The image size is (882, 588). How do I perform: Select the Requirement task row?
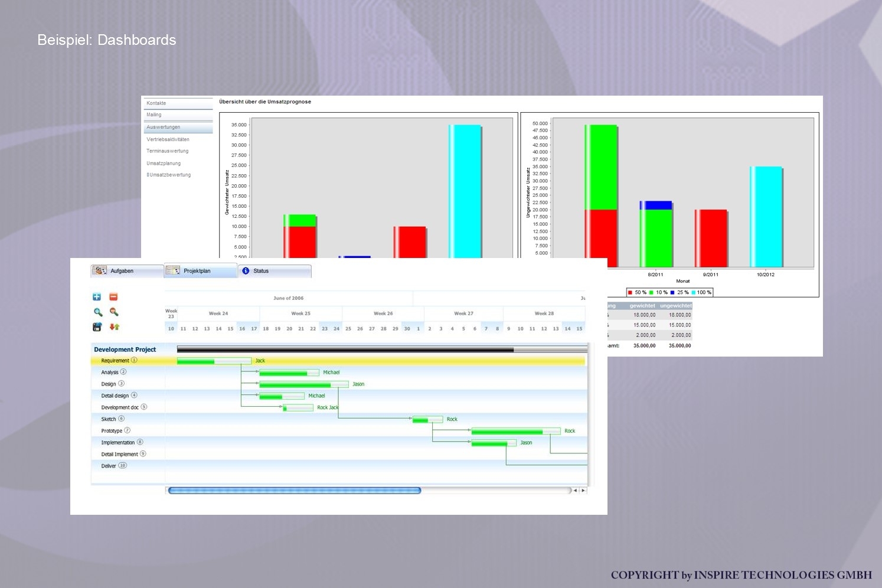click(x=338, y=361)
